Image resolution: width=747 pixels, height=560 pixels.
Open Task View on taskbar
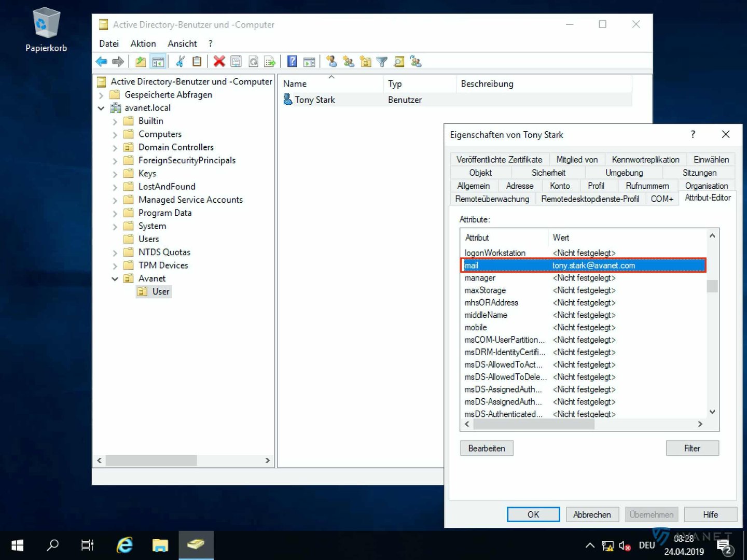(x=88, y=545)
